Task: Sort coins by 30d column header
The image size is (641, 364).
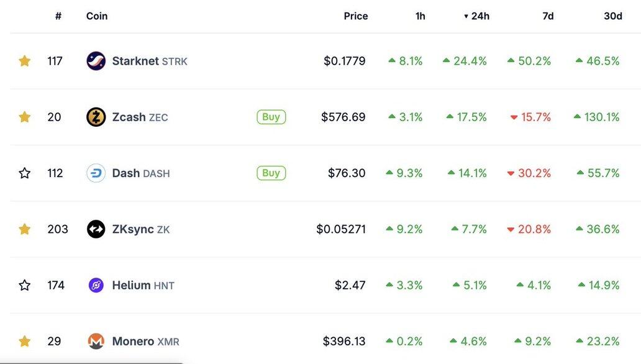Action: [x=613, y=16]
